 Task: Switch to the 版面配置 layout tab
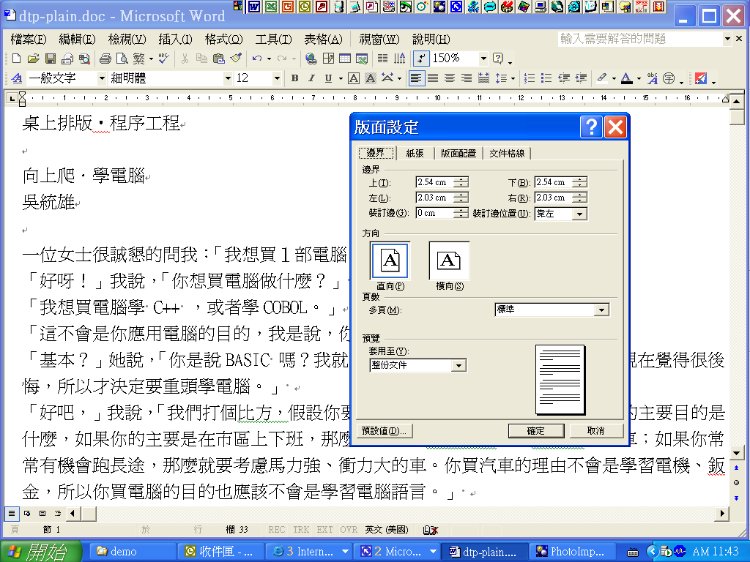click(x=458, y=153)
